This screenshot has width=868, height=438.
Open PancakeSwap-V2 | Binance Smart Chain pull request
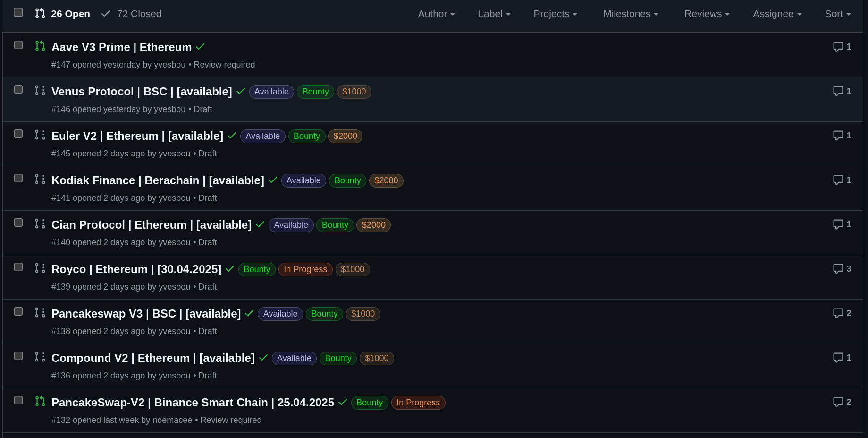coord(193,403)
